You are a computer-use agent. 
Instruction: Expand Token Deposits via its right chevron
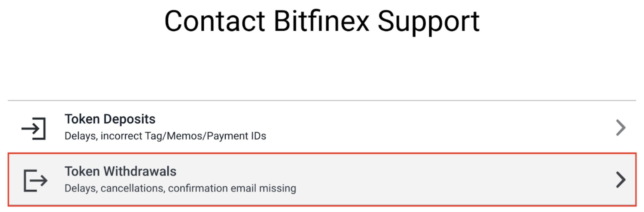(621, 127)
